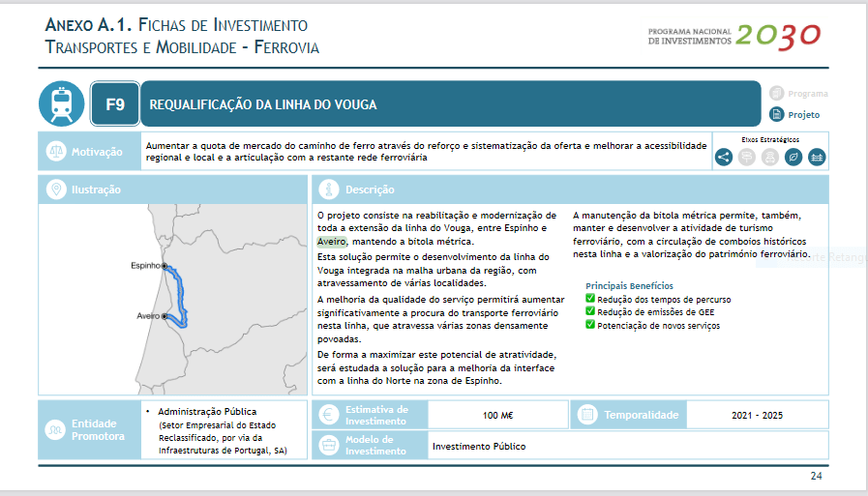Click the leaf sustainability strategic axis icon

793,157
